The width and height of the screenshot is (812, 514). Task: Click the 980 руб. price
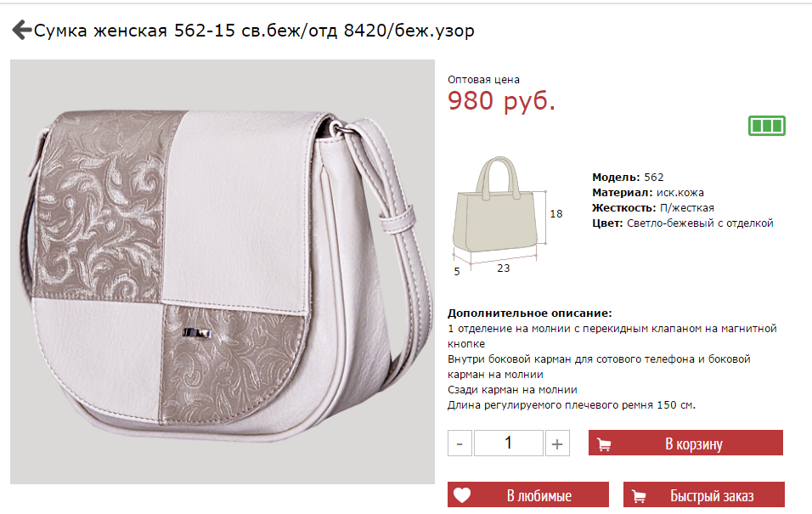[501, 100]
